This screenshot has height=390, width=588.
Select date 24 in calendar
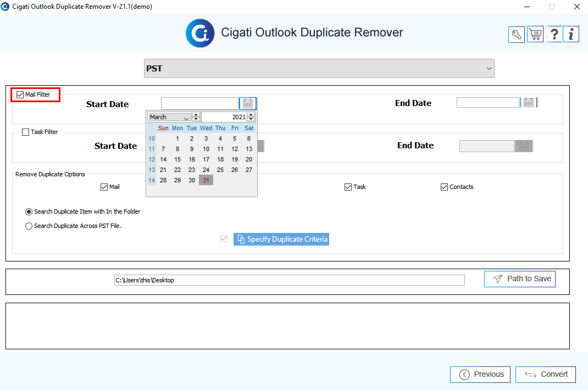coord(206,170)
